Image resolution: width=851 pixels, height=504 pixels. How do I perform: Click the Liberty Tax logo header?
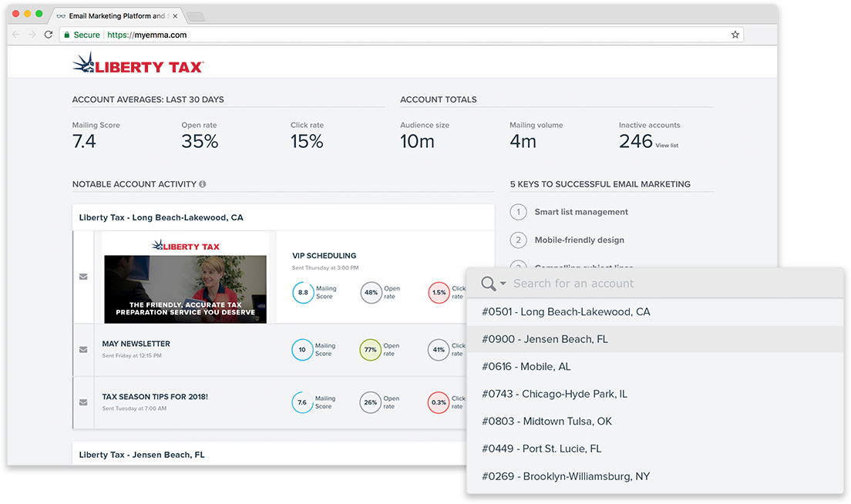(138, 63)
